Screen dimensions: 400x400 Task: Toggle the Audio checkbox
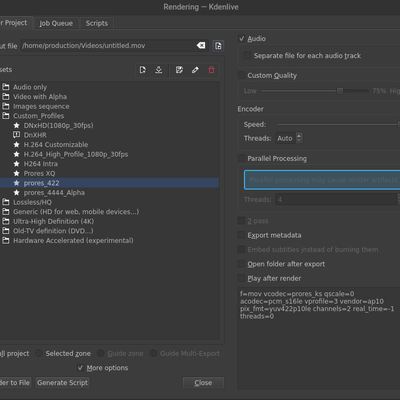pyautogui.click(x=242, y=39)
